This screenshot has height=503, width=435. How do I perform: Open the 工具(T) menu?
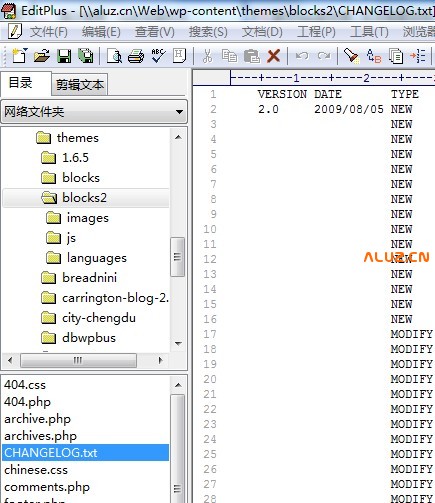(369, 32)
